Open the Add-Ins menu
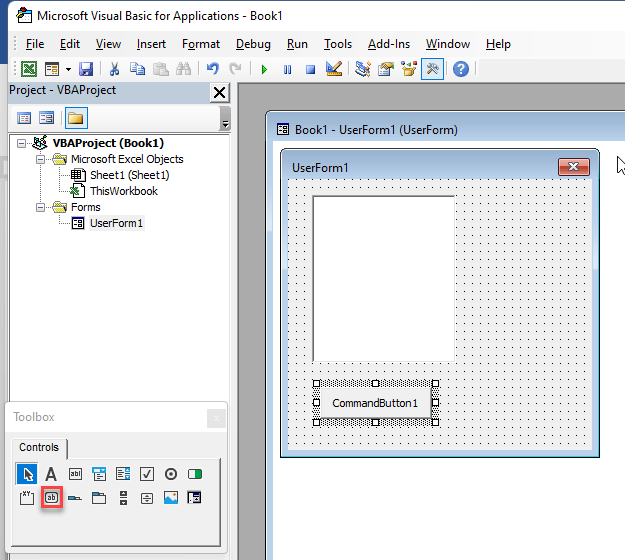625x560 pixels. click(x=389, y=44)
